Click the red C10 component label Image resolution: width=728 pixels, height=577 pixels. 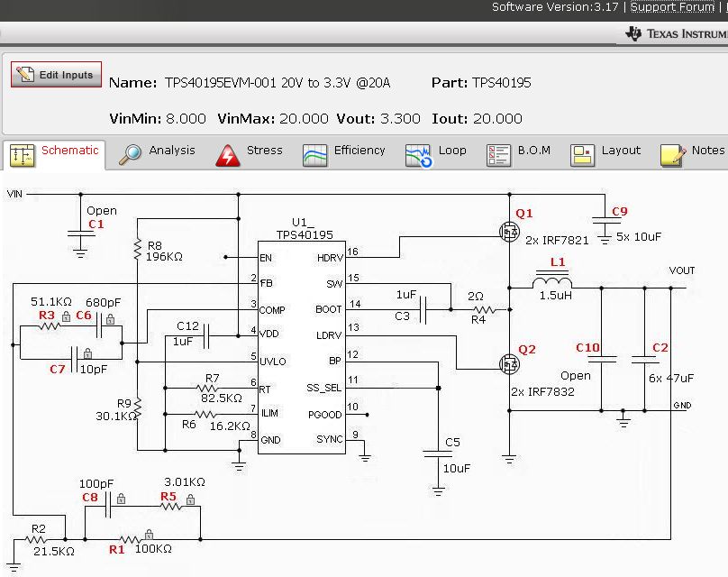click(587, 347)
